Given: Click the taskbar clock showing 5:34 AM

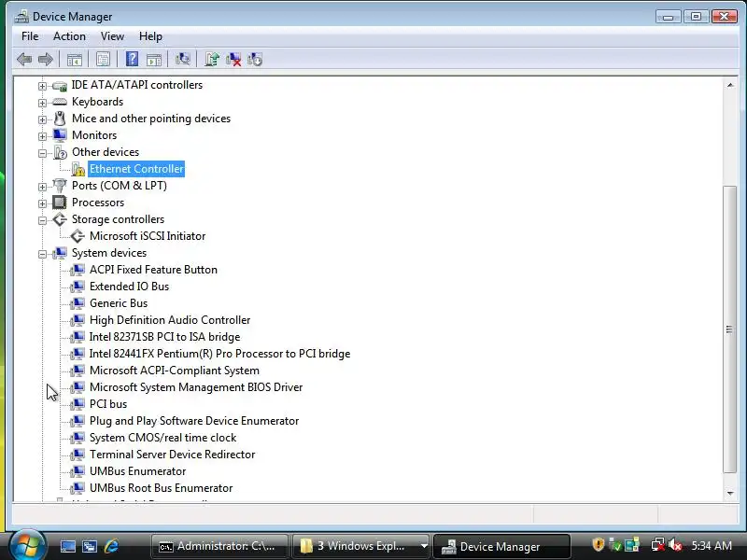Looking at the screenshot, I should click(712, 545).
